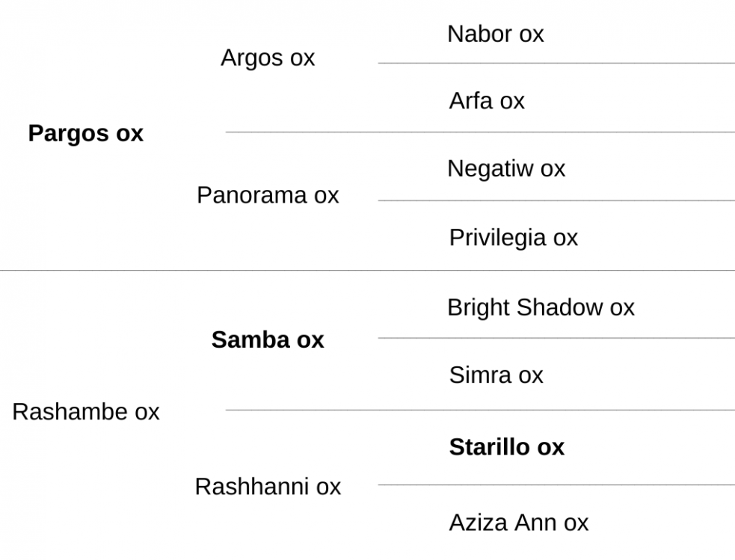Click the ox suffix after Rashambe
The image size is (735, 560).
pos(147,413)
